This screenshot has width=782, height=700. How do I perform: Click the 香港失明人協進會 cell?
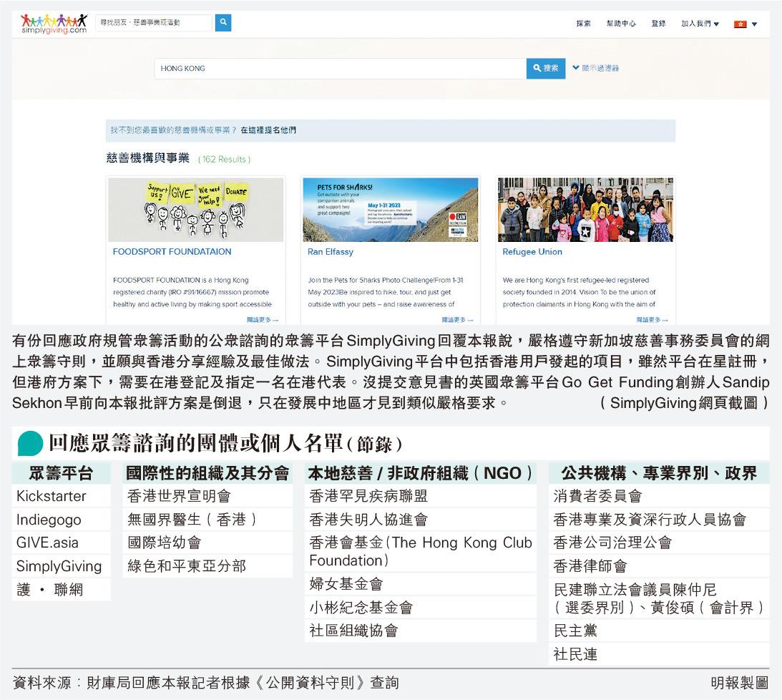(x=421, y=520)
